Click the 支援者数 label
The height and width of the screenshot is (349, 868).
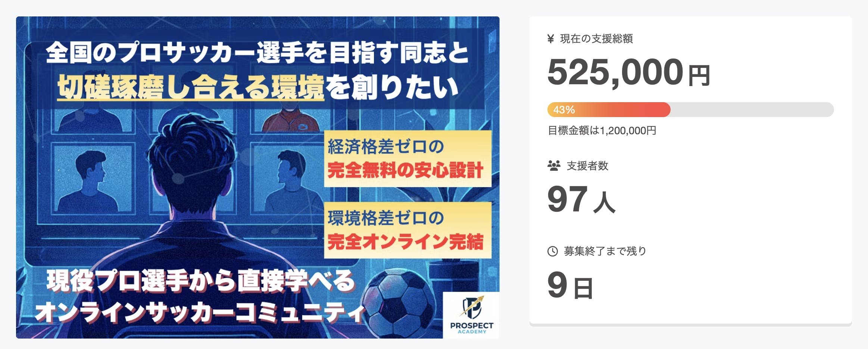(x=587, y=166)
